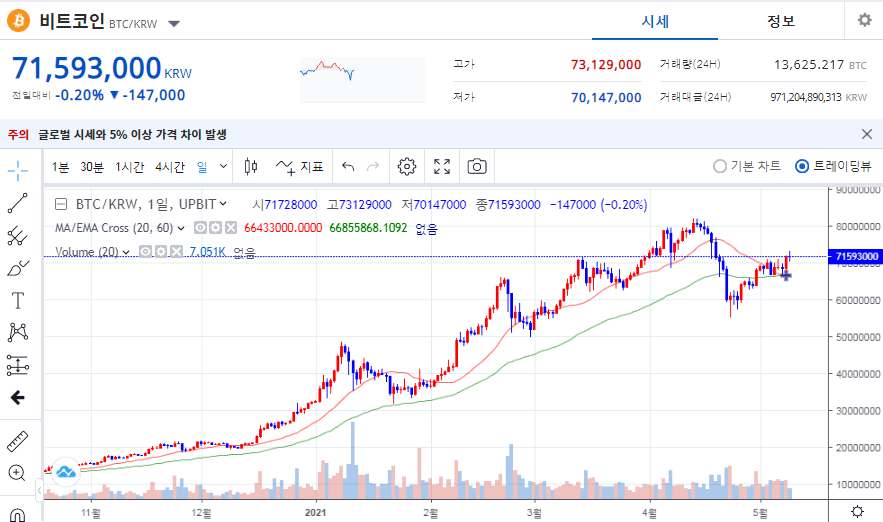
Task: Switch to the 정보 tab
Action: [781, 21]
